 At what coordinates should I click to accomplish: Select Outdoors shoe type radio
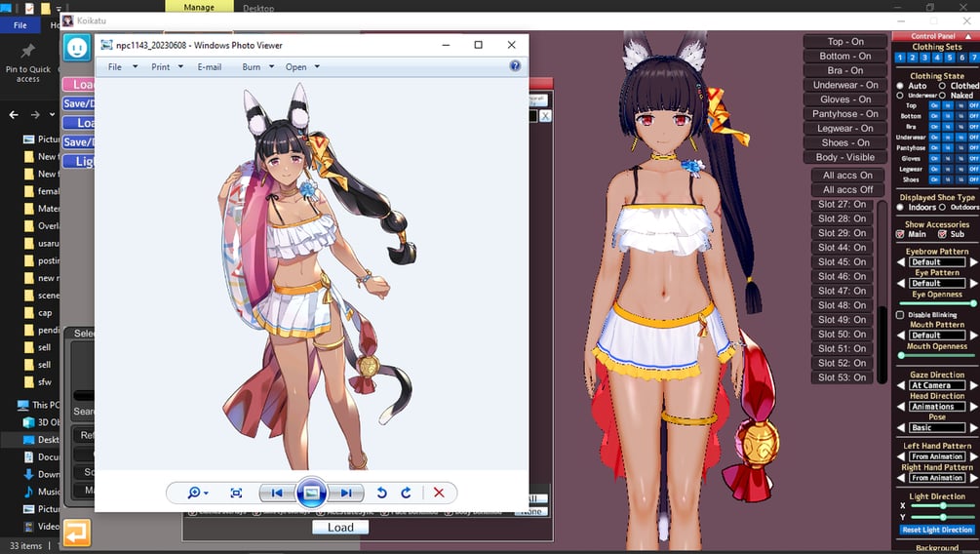click(x=942, y=207)
